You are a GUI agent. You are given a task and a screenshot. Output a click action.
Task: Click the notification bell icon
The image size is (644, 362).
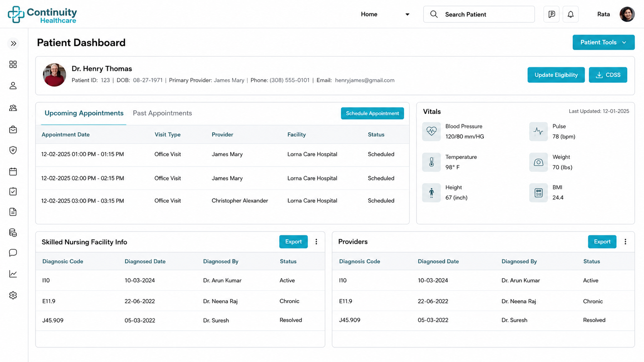[570, 14]
